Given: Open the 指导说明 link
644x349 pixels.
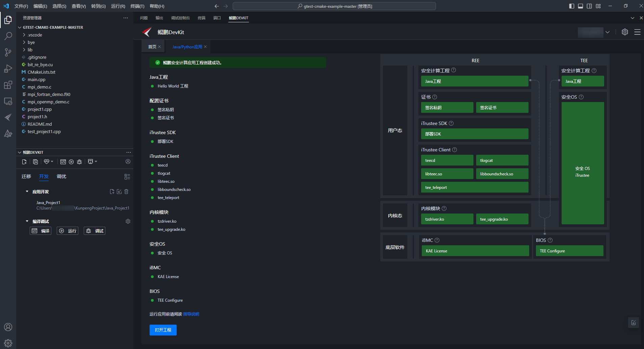Looking at the screenshot, I should tap(191, 314).
